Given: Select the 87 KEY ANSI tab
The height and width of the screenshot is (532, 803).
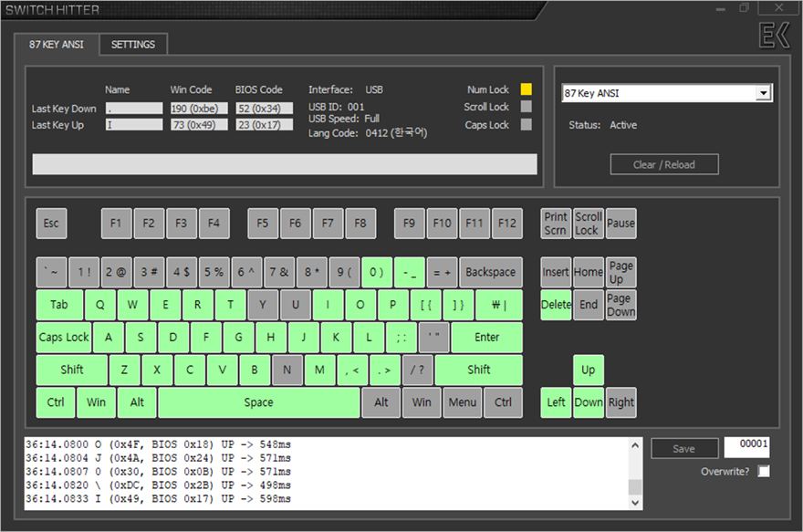Looking at the screenshot, I should point(57,45).
